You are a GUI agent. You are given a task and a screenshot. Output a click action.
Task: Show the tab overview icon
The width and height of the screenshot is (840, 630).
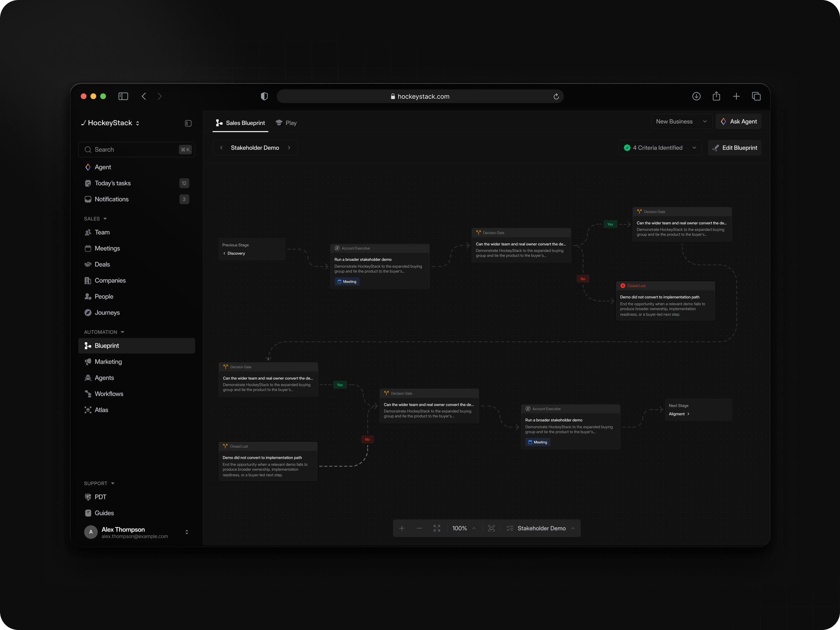pyautogui.click(x=756, y=96)
